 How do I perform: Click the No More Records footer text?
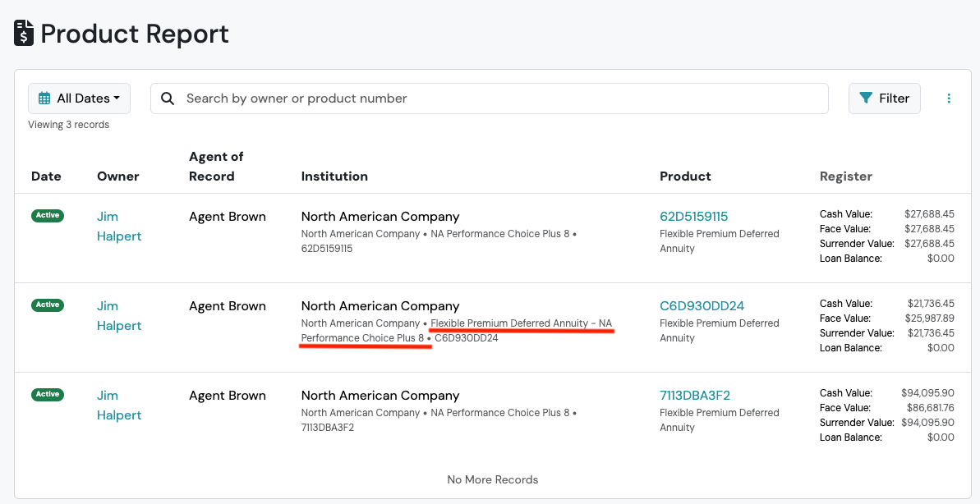[x=493, y=479]
